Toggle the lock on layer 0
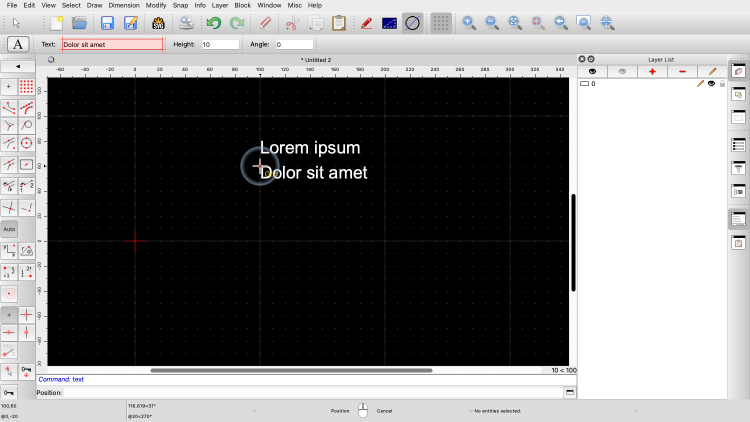 coord(722,84)
